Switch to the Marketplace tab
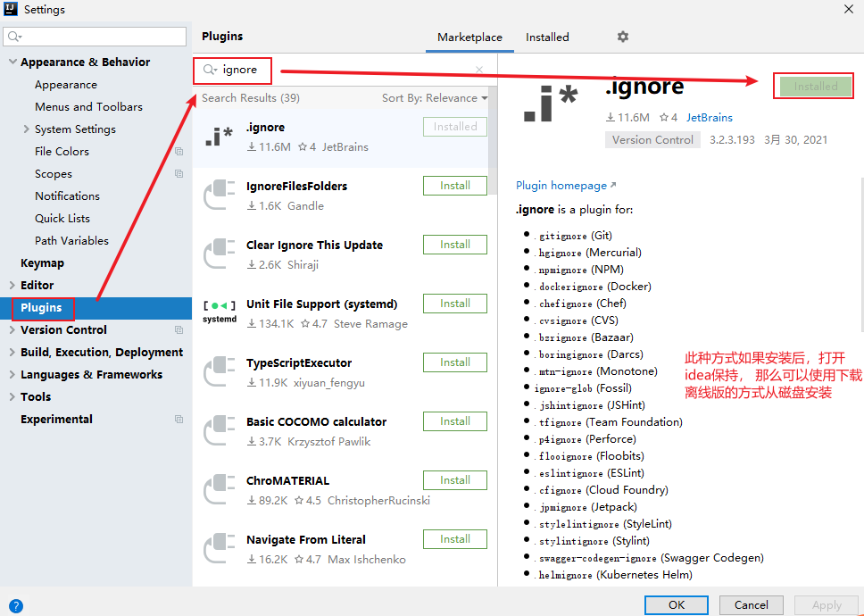864x616 pixels. point(469,37)
